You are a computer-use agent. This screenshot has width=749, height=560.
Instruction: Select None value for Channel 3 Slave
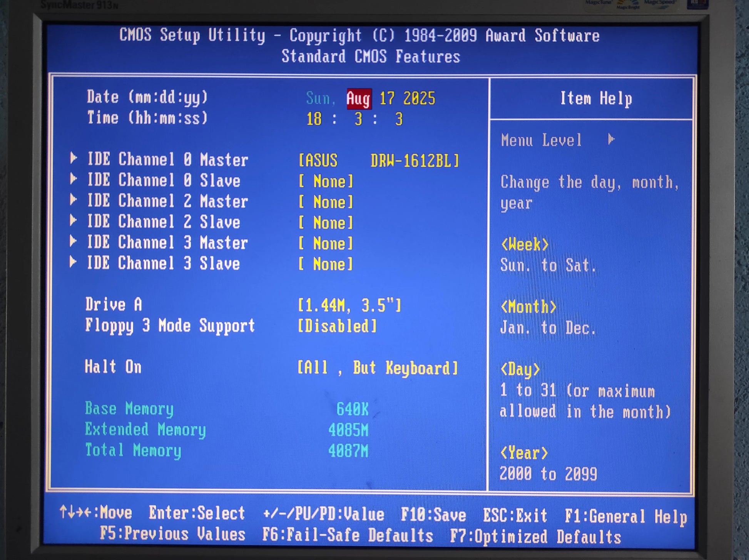click(x=326, y=264)
